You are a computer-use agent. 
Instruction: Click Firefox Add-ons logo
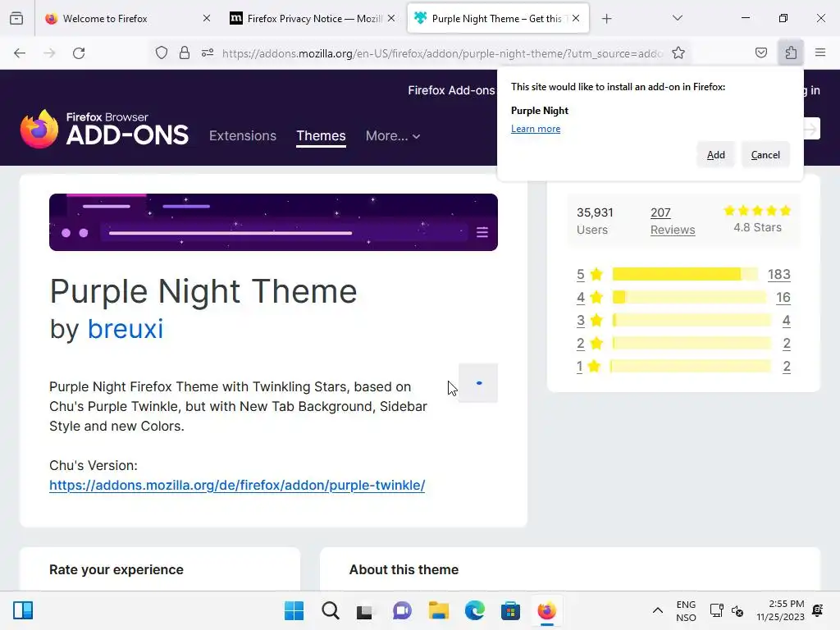point(104,129)
